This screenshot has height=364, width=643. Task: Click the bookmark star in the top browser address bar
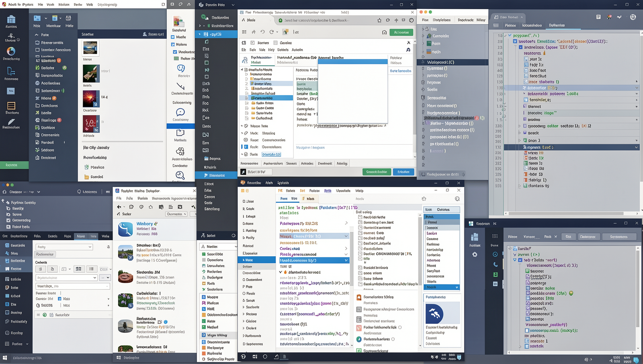(379, 20)
